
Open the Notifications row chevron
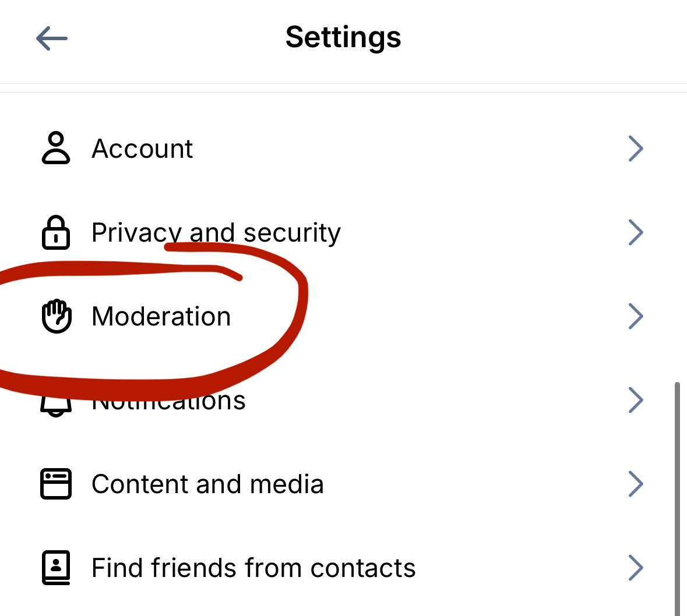click(636, 400)
